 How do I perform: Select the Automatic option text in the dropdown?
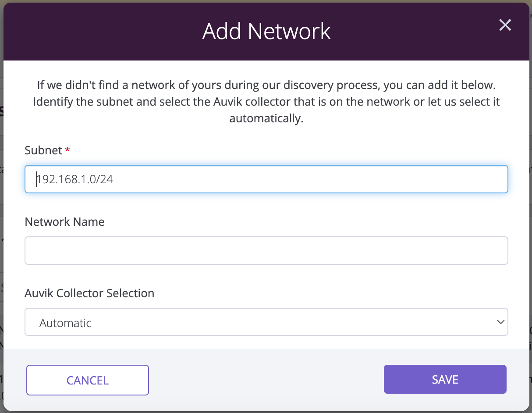click(x=65, y=323)
